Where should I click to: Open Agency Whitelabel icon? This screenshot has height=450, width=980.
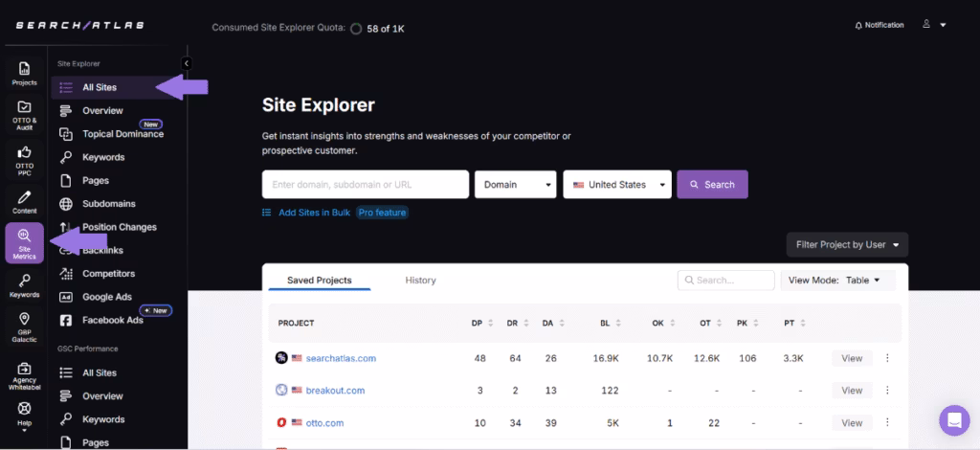pyautogui.click(x=24, y=374)
